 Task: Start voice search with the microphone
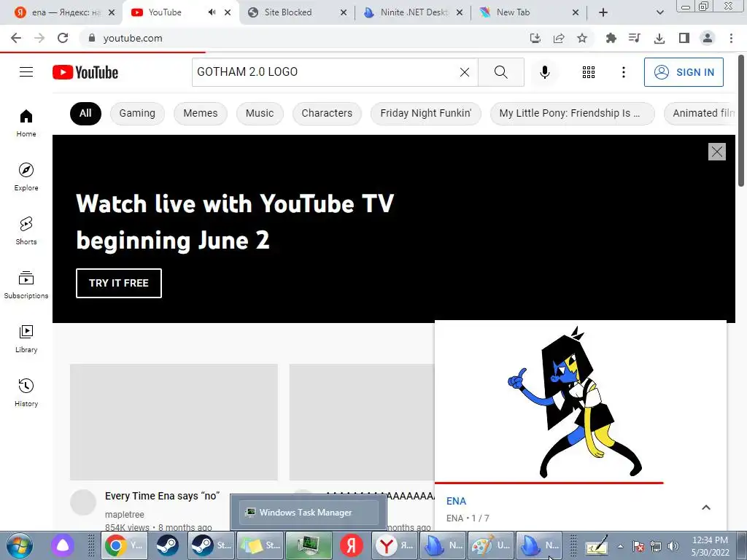coord(544,72)
